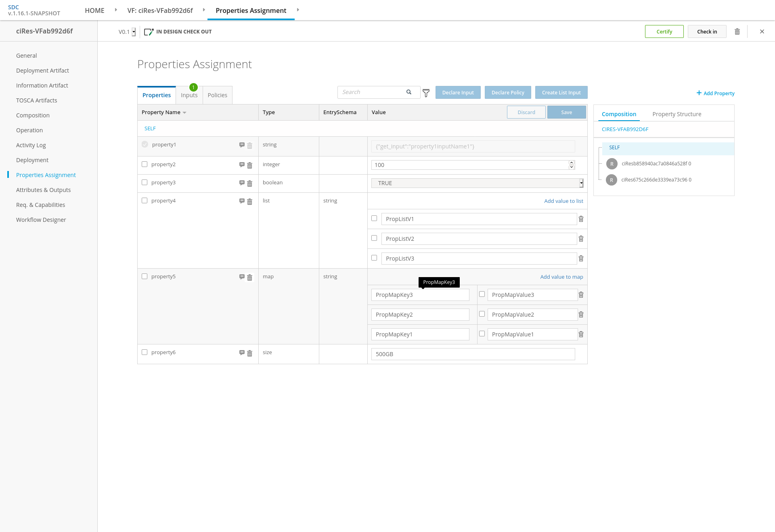Image resolution: width=775 pixels, height=532 pixels.
Task: Click the search magnifier icon
Action: point(409,92)
